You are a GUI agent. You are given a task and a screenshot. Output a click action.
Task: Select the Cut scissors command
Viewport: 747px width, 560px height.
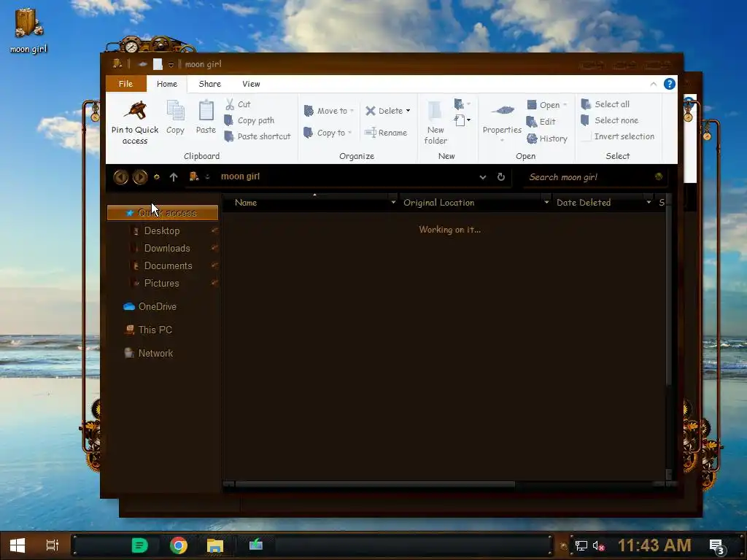238,104
